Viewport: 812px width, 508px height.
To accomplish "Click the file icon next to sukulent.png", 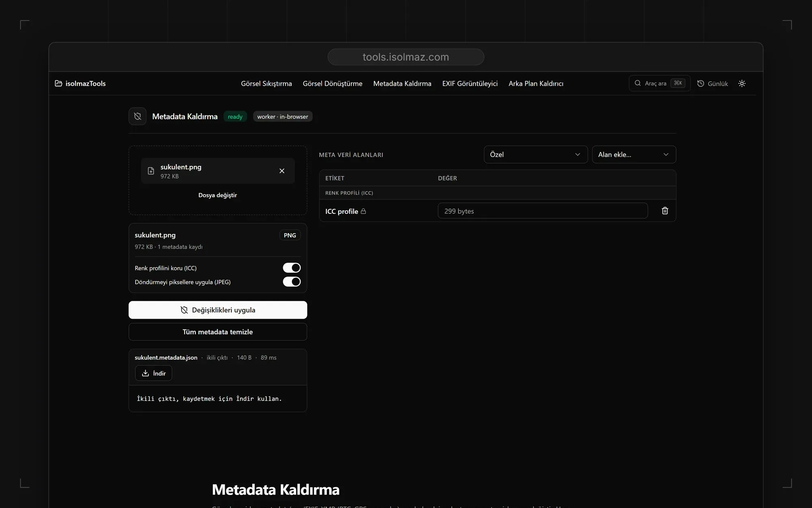I will click(x=151, y=171).
